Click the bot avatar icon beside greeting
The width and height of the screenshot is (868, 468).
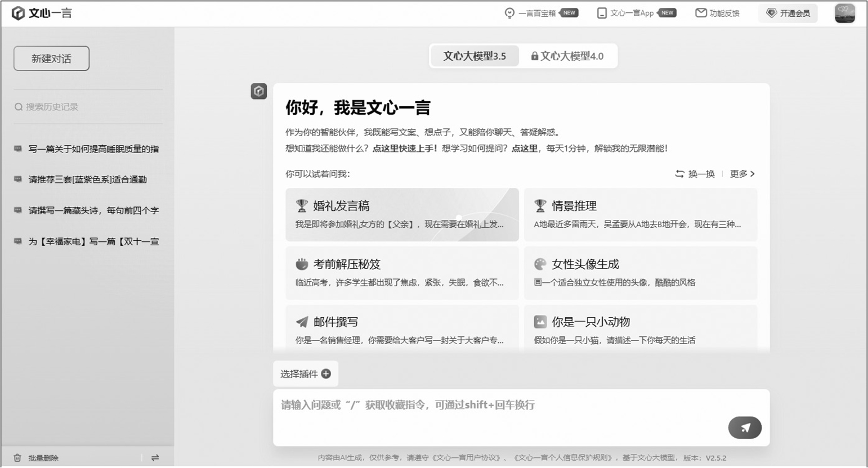tap(259, 91)
